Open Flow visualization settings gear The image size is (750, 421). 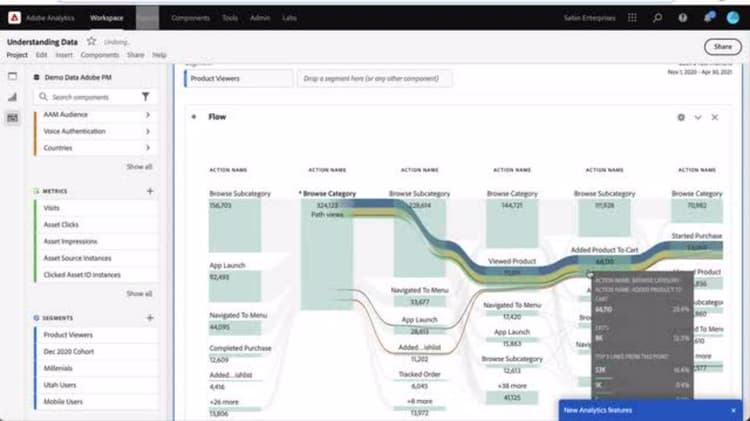681,117
